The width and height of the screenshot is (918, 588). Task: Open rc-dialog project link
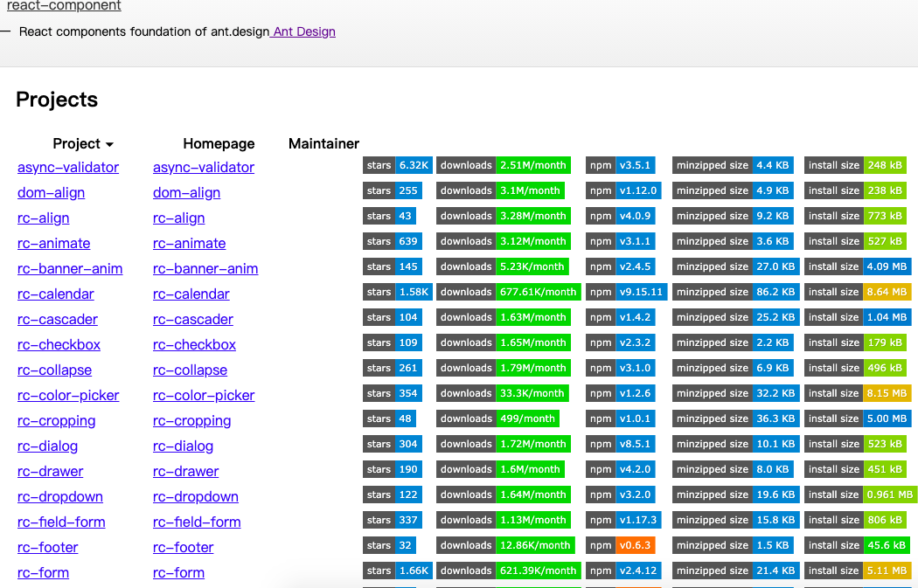click(x=47, y=446)
